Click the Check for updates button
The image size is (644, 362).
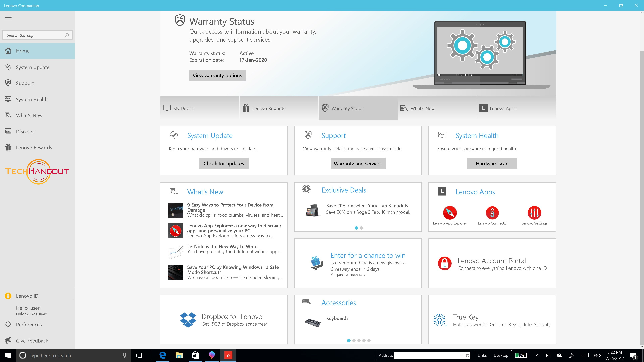pyautogui.click(x=224, y=163)
